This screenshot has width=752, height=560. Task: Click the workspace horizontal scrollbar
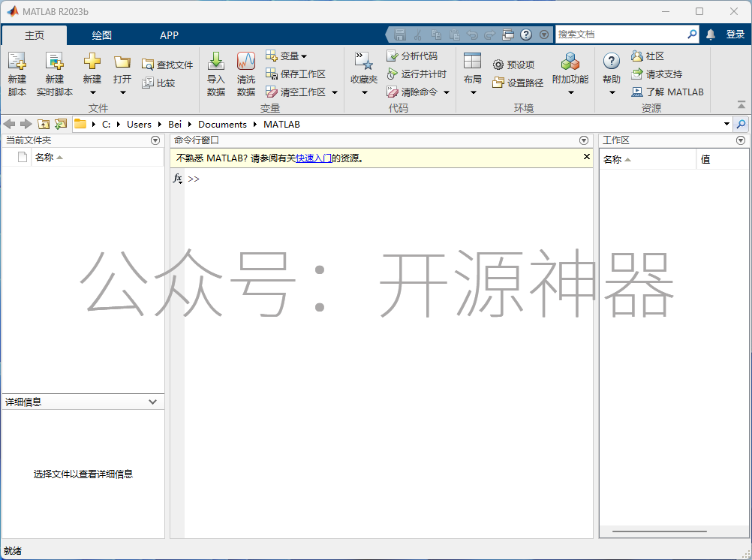coord(660,531)
